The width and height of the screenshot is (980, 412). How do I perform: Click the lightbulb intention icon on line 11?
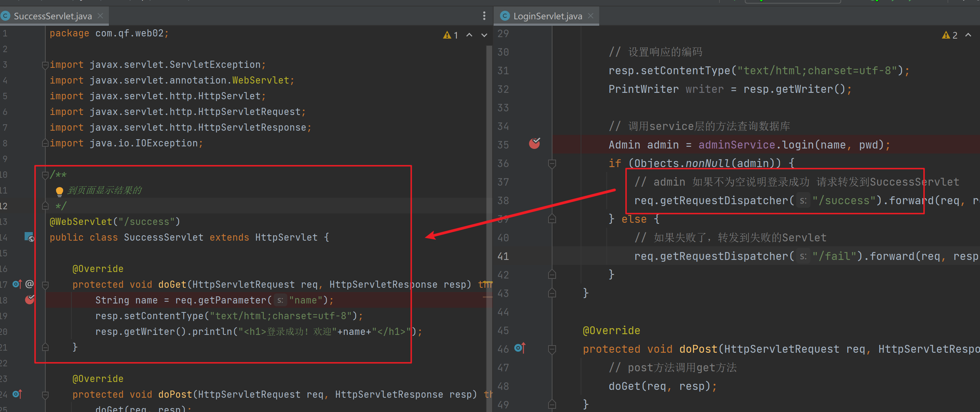[x=59, y=191]
